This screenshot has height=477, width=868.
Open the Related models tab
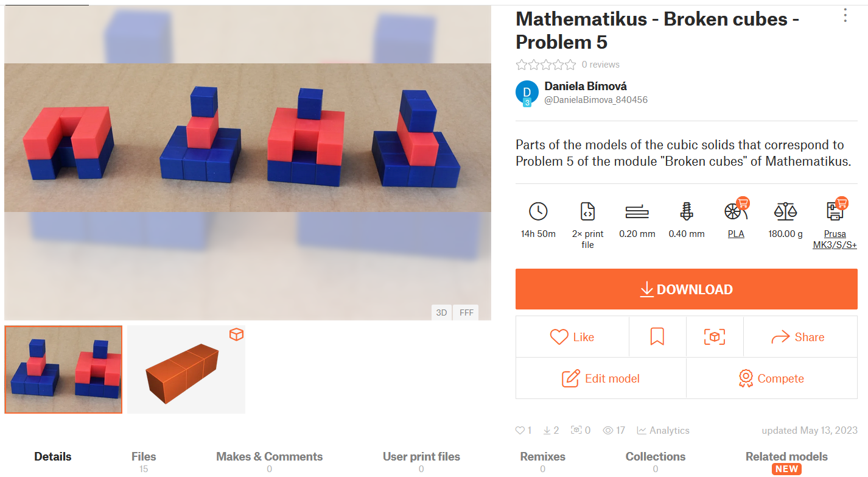(786, 457)
